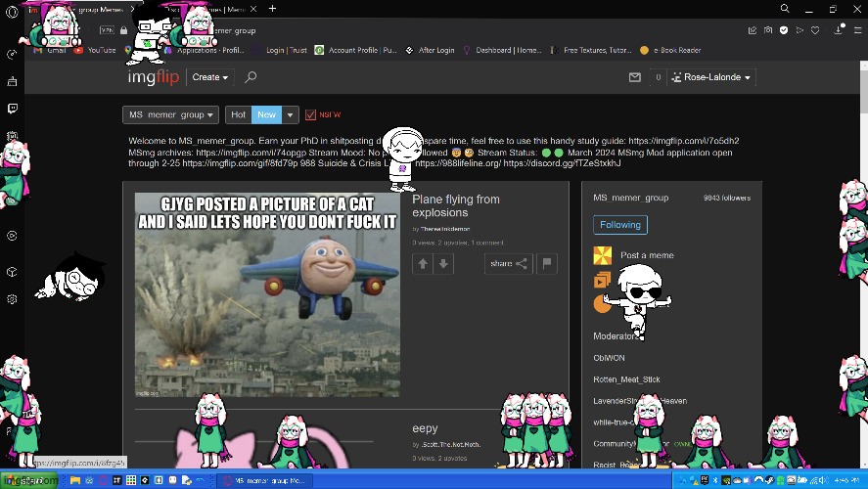Open moderator ObiWON's profile

[609, 358]
